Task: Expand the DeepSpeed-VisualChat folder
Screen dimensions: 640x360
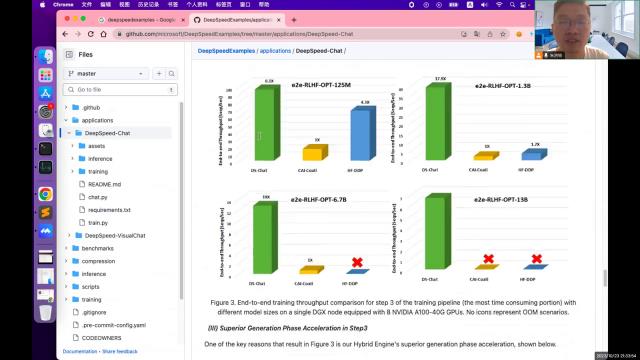Action: point(69,236)
